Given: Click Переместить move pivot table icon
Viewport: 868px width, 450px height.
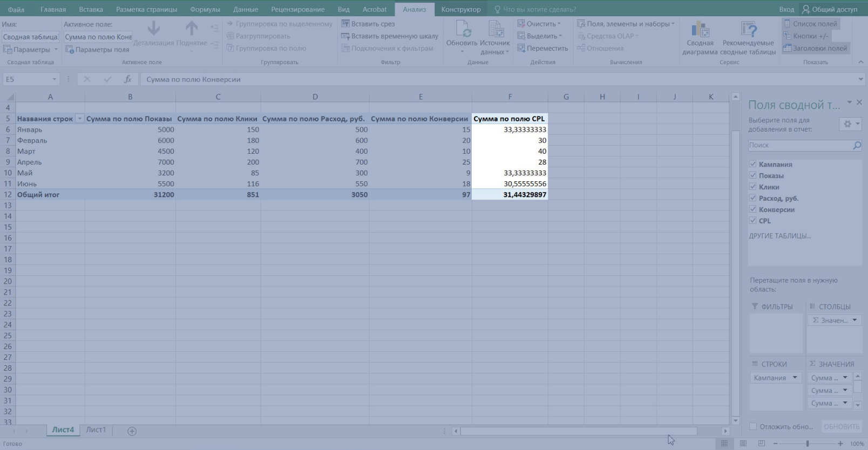Looking at the screenshot, I should tap(521, 48).
